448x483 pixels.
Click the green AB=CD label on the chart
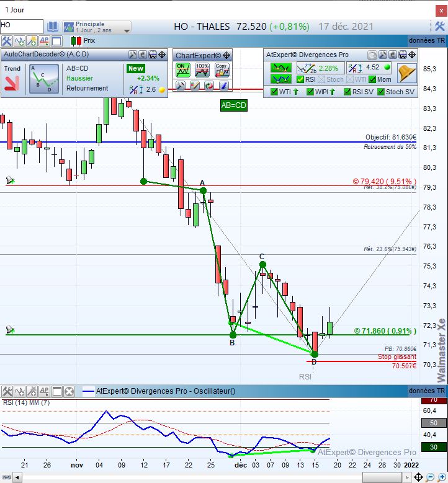234,105
